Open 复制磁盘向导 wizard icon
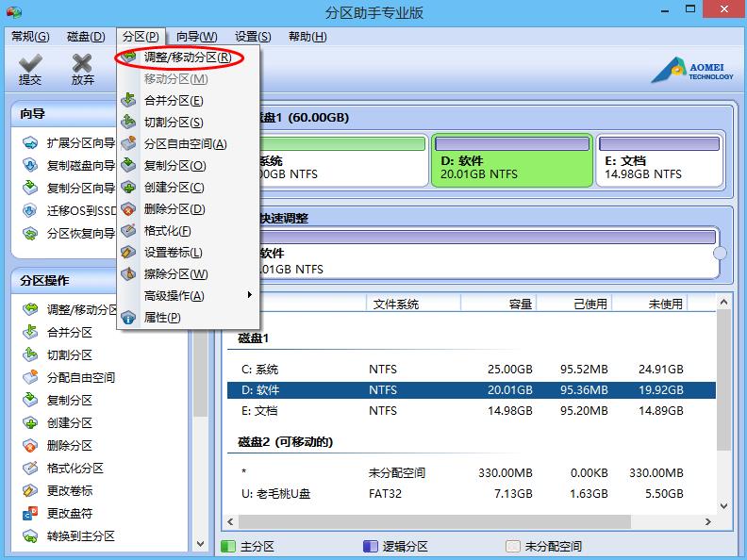 [30, 165]
